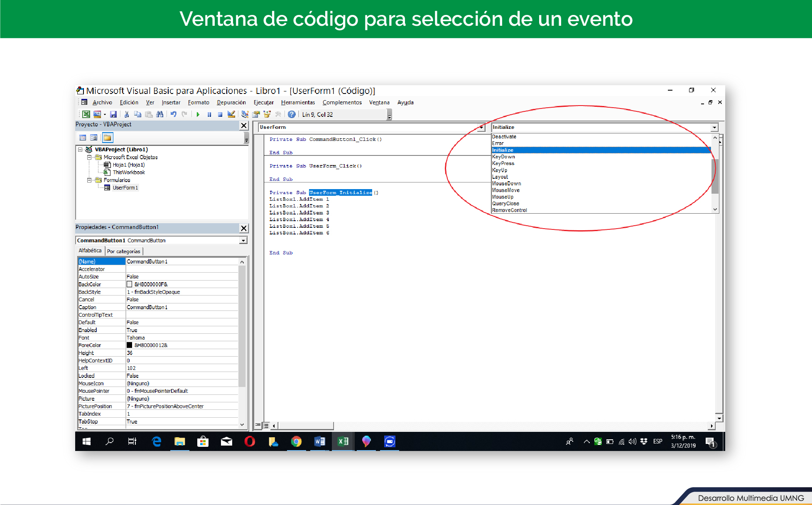812x505 pixels.
Task: Open the CommandButton1 properties object dropdown
Action: [x=243, y=240]
